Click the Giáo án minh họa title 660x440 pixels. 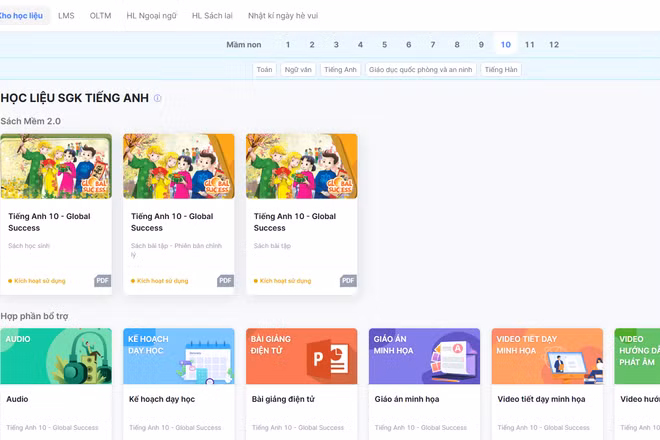click(x=407, y=399)
